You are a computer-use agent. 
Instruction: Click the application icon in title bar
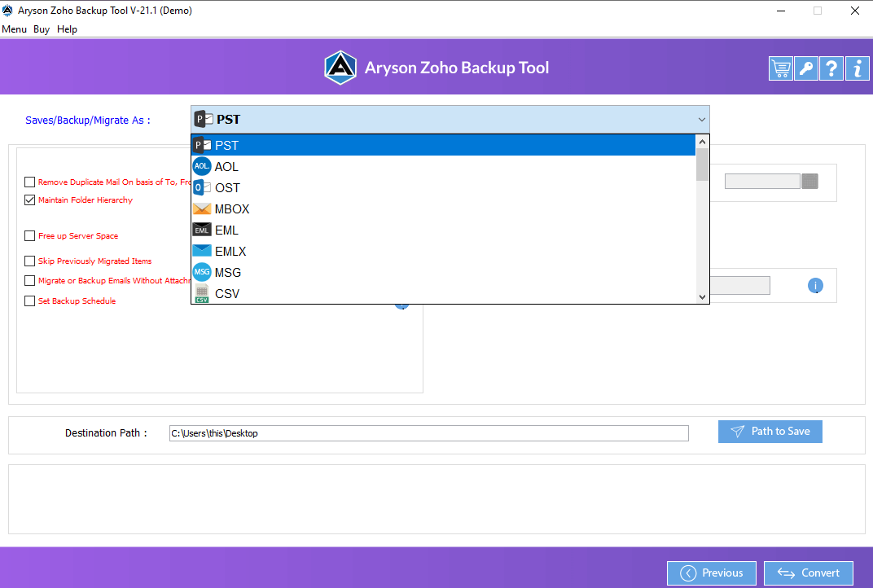7,11
